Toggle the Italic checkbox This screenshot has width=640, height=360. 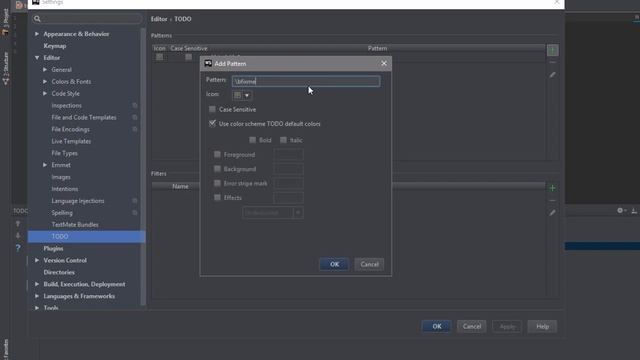[x=283, y=140]
